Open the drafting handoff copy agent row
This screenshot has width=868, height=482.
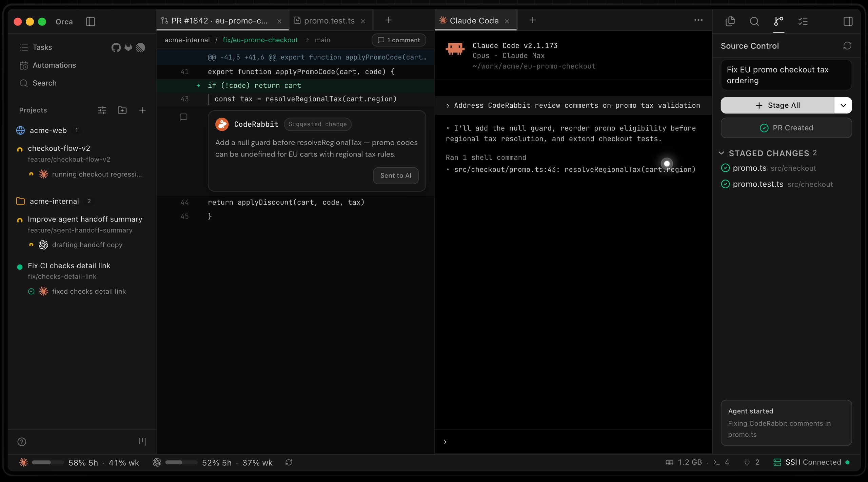pos(76,245)
